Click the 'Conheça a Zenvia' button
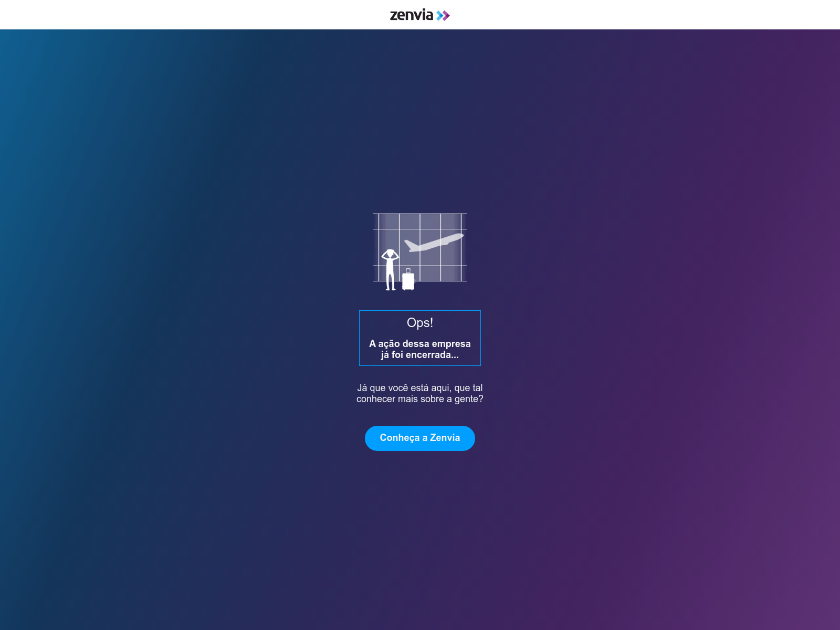 pos(420,438)
